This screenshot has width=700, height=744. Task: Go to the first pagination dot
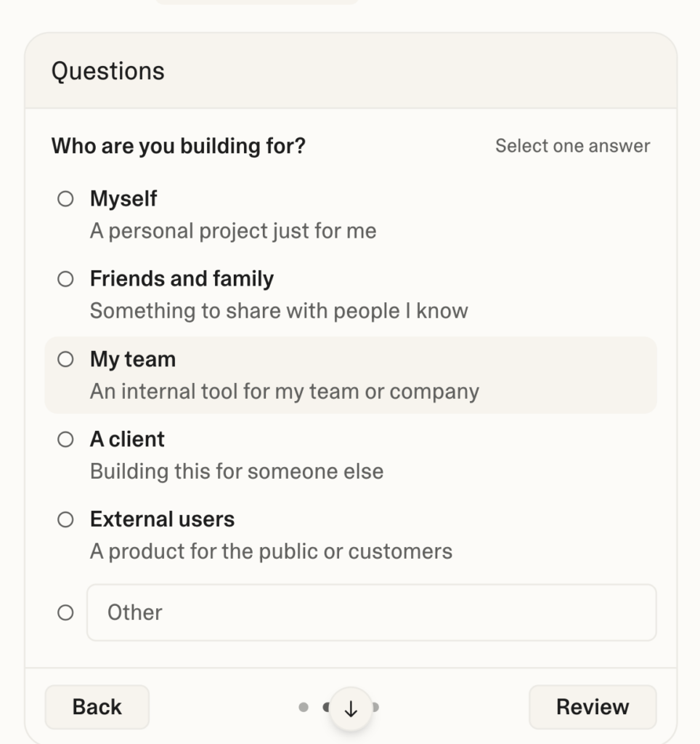(x=304, y=707)
